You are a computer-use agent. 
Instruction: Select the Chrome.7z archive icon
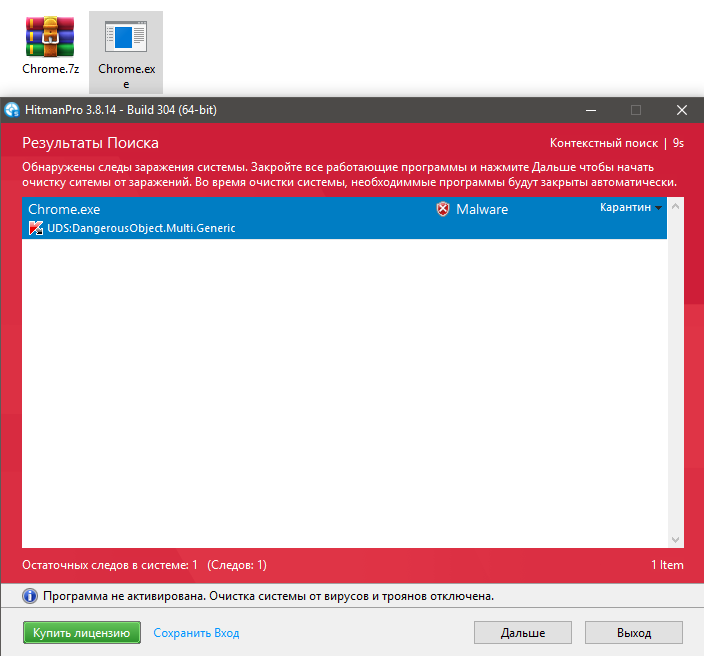tap(50, 37)
